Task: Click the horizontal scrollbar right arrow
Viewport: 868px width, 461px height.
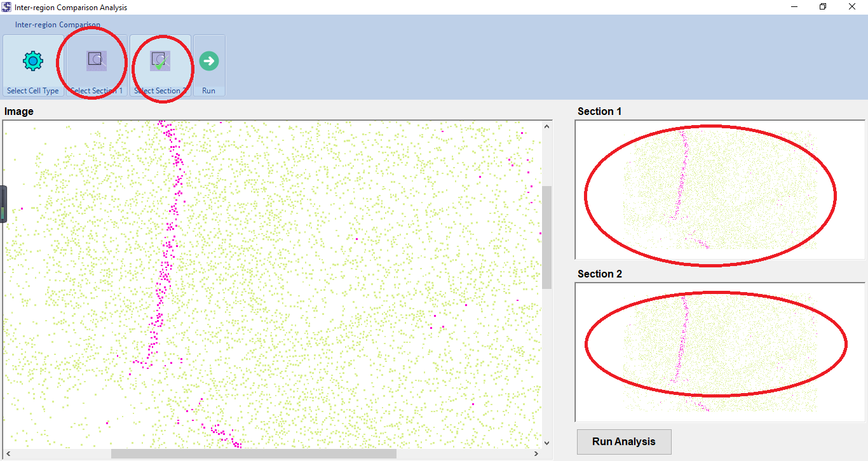Action: pyautogui.click(x=536, y=453)
